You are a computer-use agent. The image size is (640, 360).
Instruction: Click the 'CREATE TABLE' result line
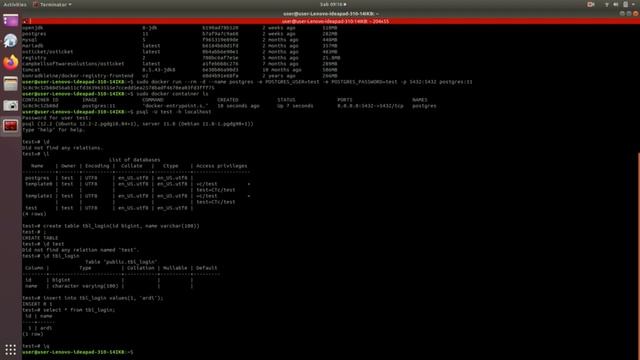click(40, 238)
